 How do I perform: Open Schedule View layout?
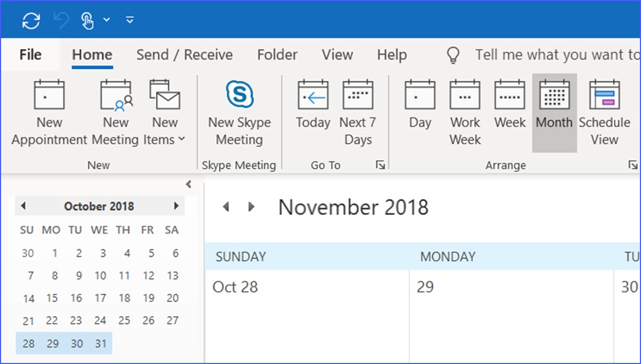tap(604, 113)
